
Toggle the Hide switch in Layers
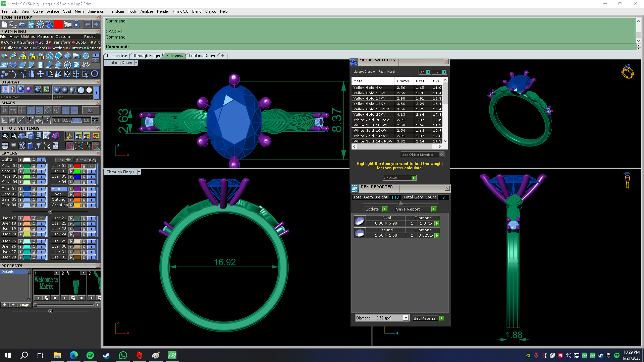click(64, 160)
